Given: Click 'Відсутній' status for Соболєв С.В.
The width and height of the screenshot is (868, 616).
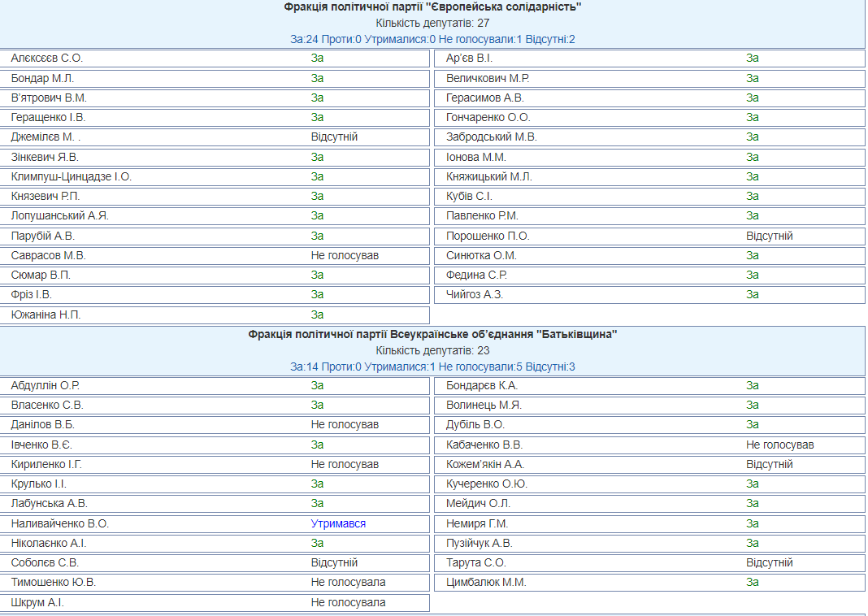Looking at the screenshot, I should 334,563.
